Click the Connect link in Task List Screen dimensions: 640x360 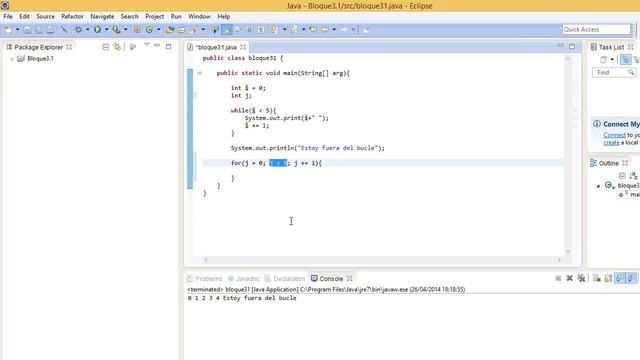614,135
